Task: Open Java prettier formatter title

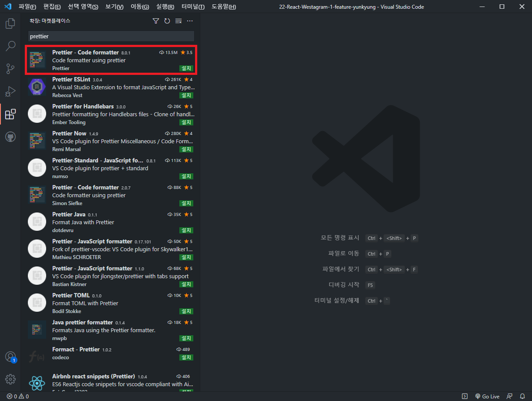Action: point(82,322)
